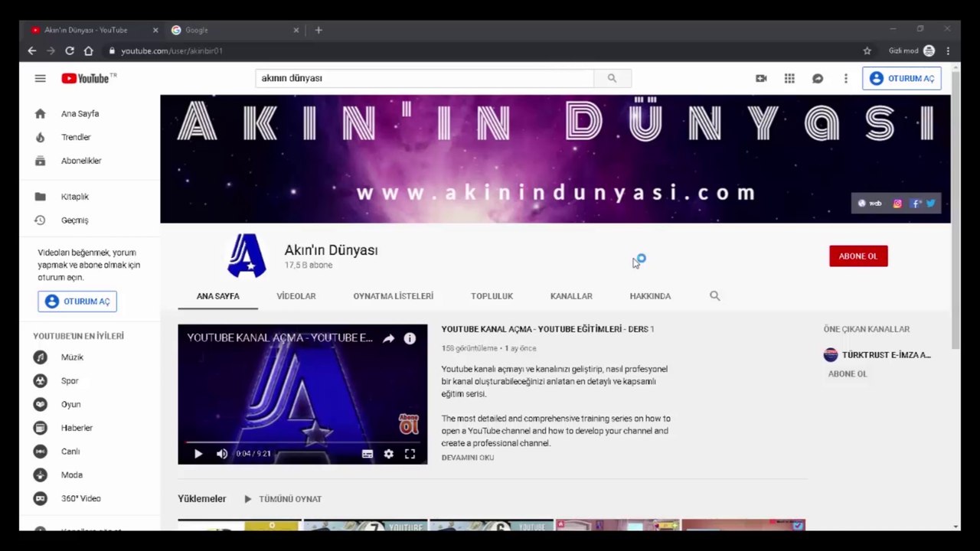Open the YouTube hamburger guide menu
Screen dimensions: 980x551
click(x=40, y=78)
